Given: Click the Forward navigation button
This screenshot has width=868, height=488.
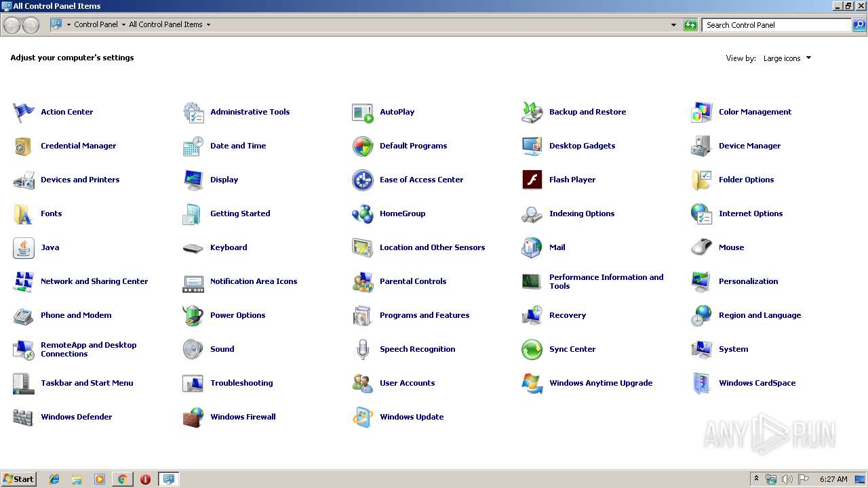Looking at the screenshot, I should [31, 25].
